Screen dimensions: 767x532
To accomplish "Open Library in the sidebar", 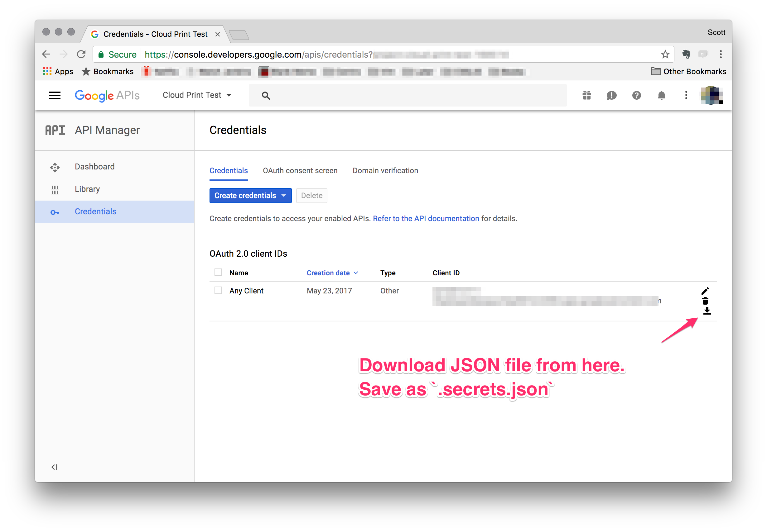I will tap(87, 189).
